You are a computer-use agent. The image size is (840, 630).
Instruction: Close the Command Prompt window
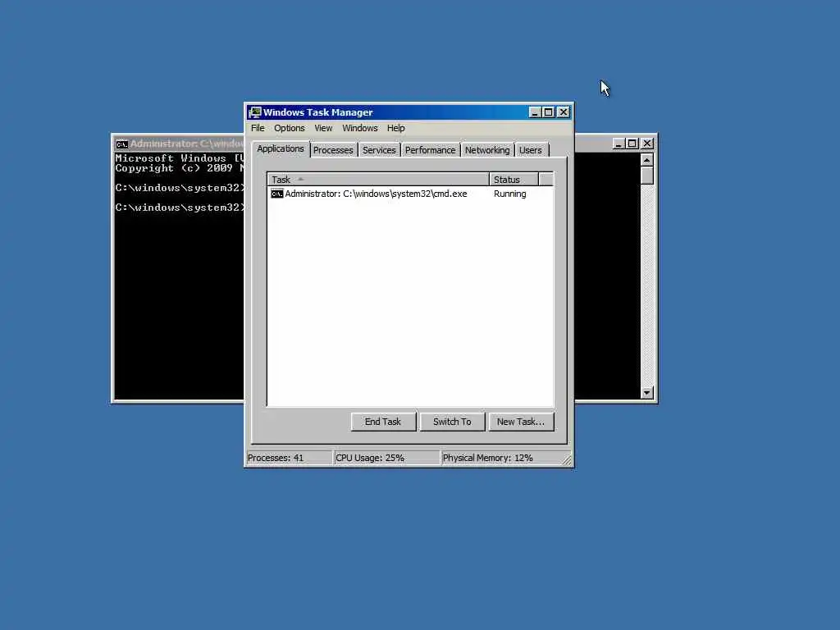[x=647, y=144]
